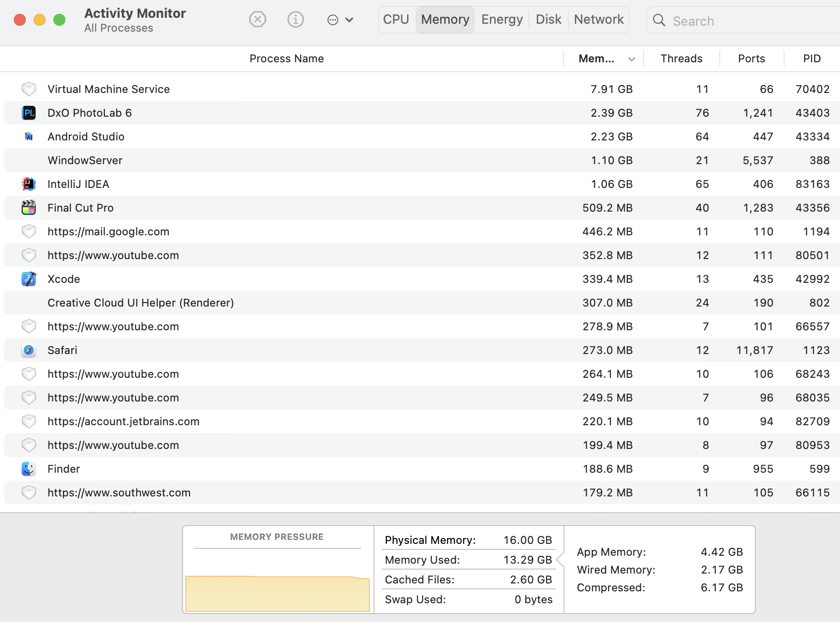The width and height of the screenshot is (840, 622).
Task: Click the DxO PhotoLab 6 icon
Action: click(x=29, y=113)
